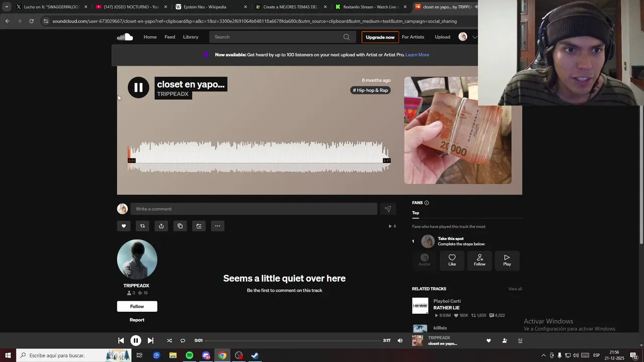Screen dimensions: 644x362
Task: Toggle repeat in the player bar
Action: click(x=183, y=340)
